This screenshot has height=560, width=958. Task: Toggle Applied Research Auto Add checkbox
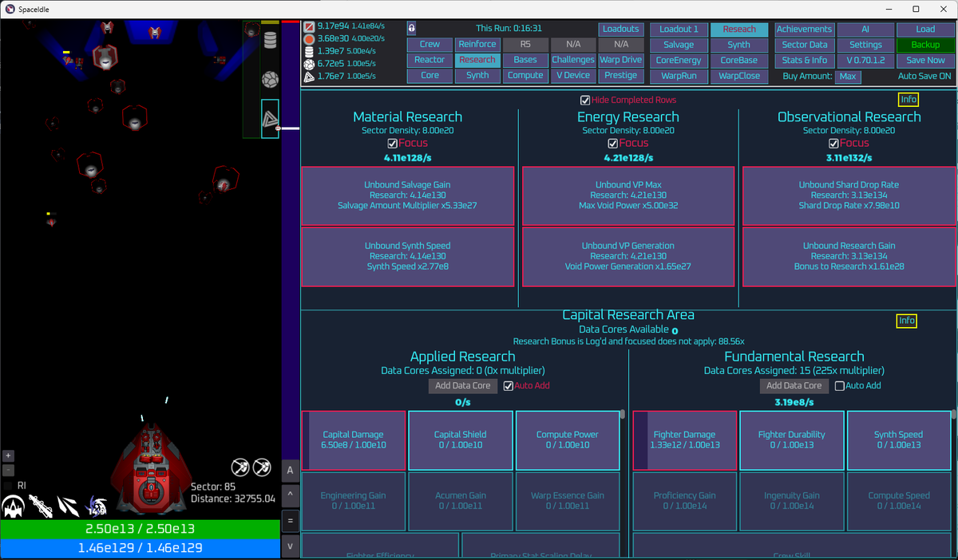pos(508,385)
